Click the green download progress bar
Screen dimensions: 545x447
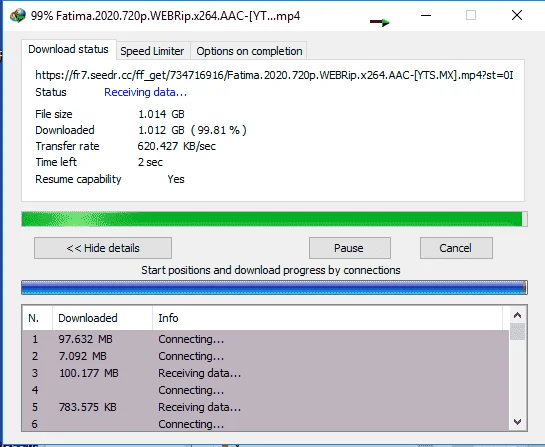point(274,219)
